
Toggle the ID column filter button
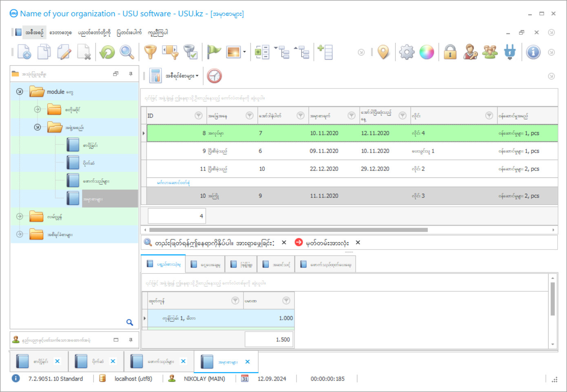pyautogui.click(x=199, y=115)
